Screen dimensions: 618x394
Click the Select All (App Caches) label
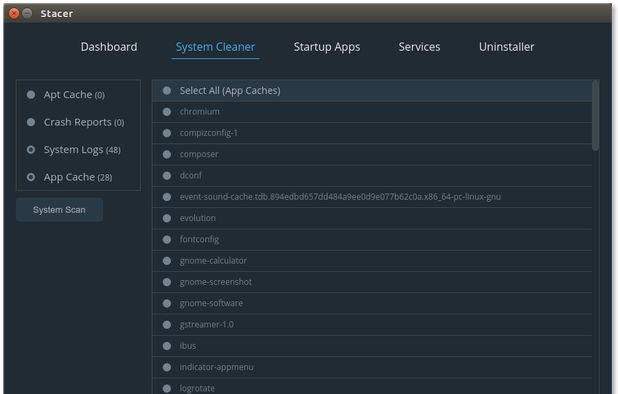pos(230,91)
